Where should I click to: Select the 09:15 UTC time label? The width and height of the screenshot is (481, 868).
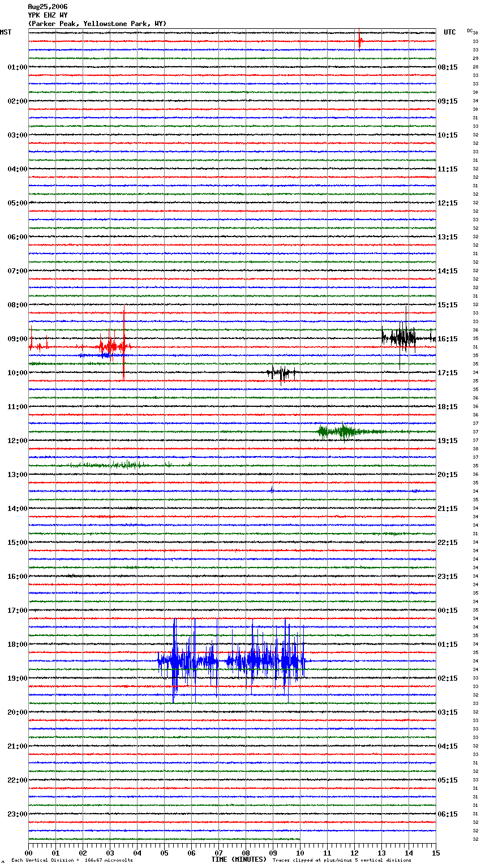pos(448,101)
